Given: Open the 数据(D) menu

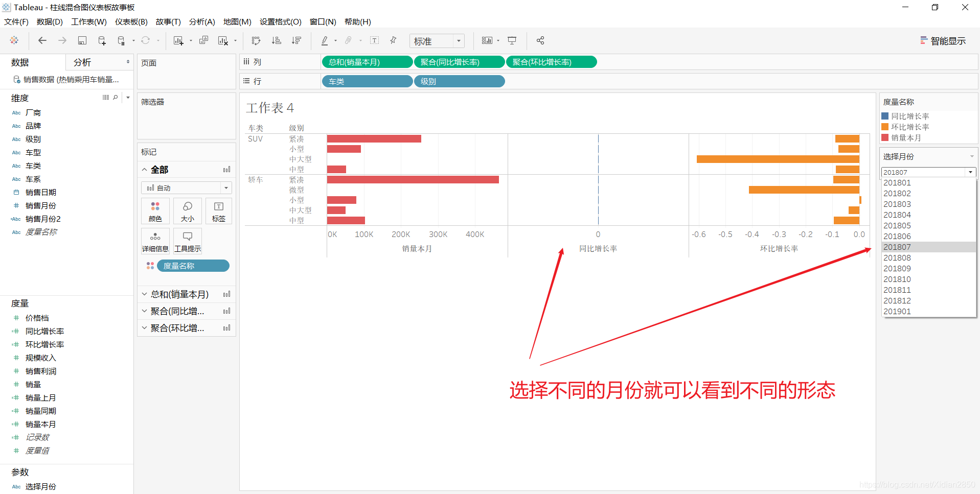Looking at the screenshot, I should coord(50,21).
